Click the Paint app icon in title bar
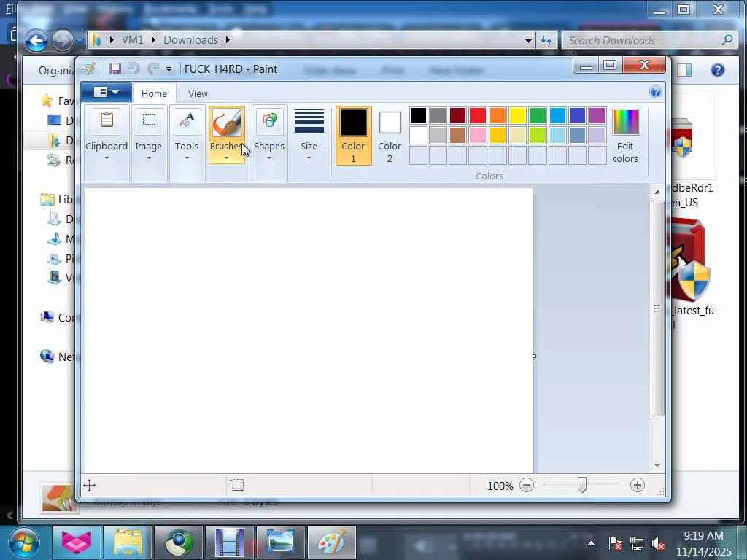This screenshot has width=747, height=560. coord(88,69)
